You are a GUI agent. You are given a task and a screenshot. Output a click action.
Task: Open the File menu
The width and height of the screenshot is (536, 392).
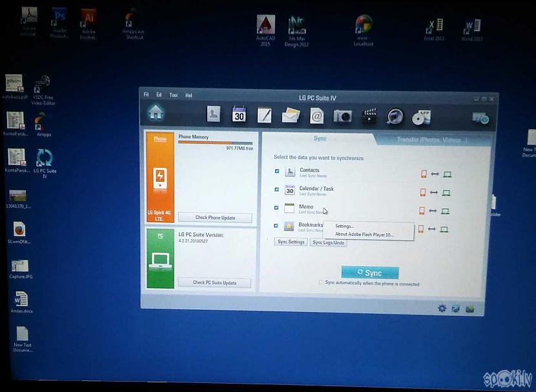(x=147, y=94)
